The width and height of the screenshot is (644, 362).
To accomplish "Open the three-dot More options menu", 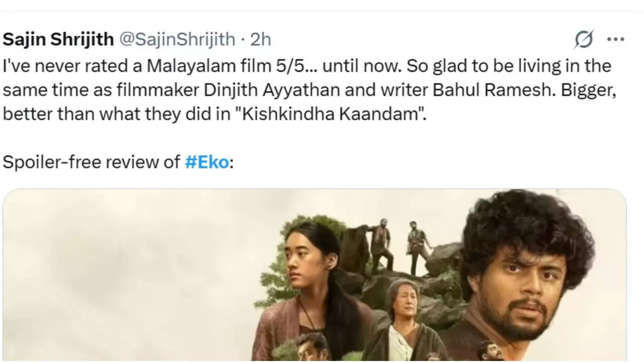I will 615,39.
